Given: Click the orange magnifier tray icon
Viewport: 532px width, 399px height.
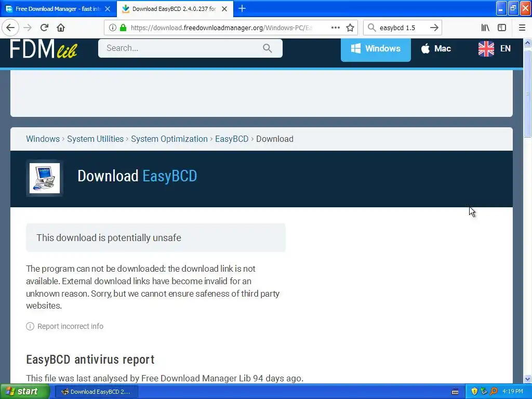Looking at the screenshot, I should (x=494, y=392).
